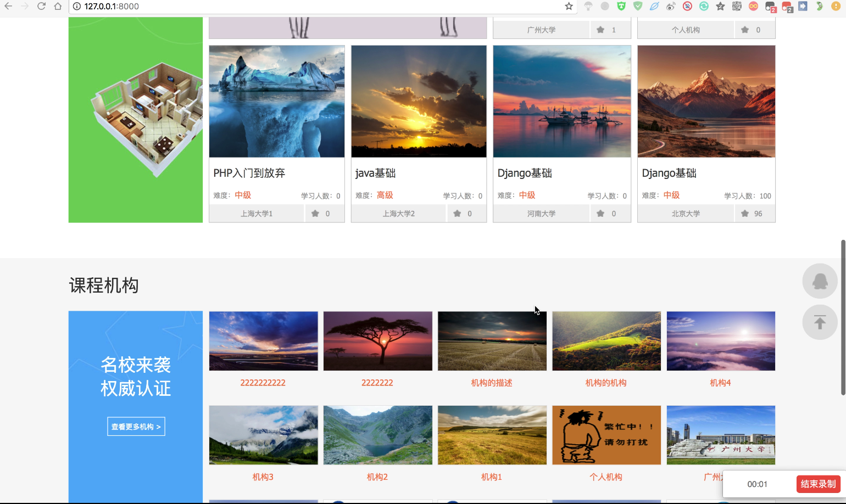Viewport: 846px width, 504px height.
Task: Select organization 2222222
Action: coord(377,383)
